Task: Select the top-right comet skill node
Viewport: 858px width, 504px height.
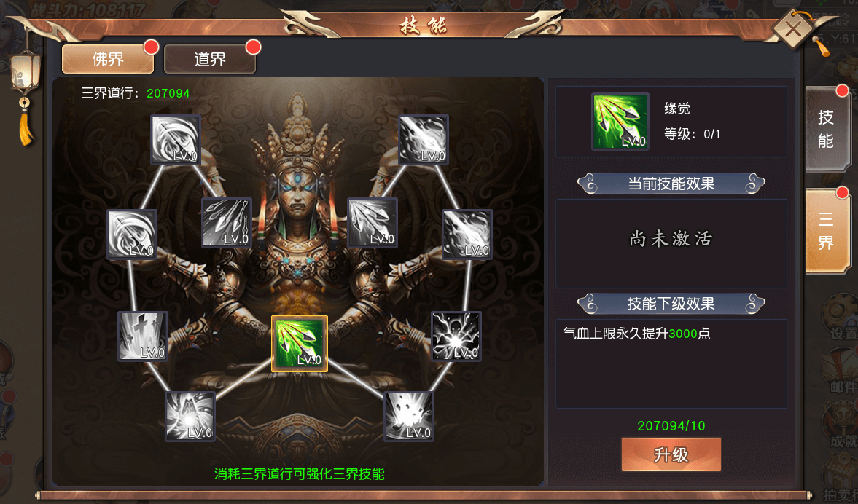Action: point(424,140)
